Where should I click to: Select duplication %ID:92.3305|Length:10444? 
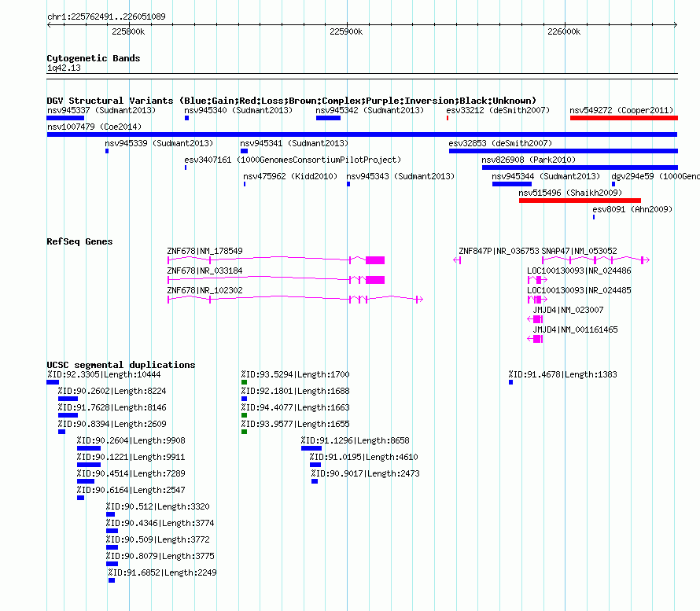point(104,374)
